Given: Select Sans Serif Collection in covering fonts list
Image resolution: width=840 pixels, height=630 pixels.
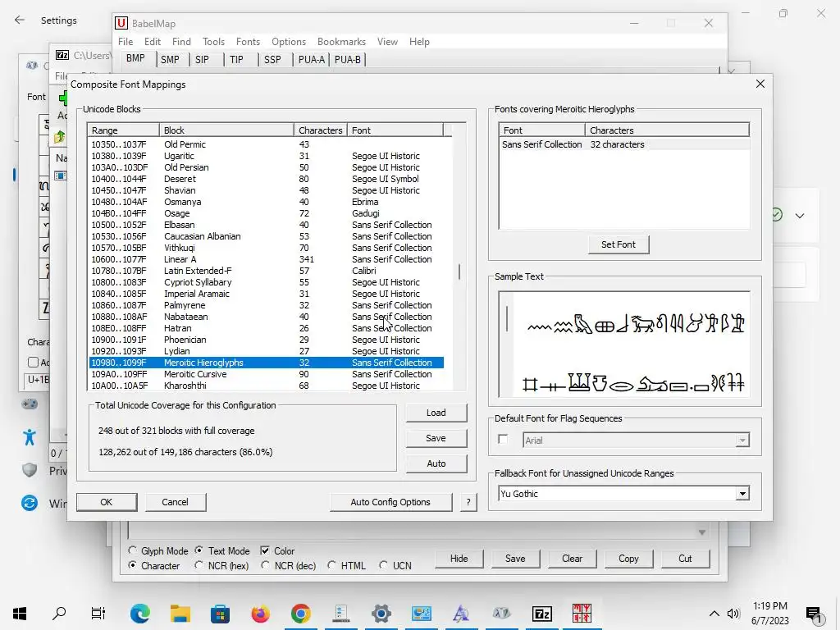Looking at the screenshot, I should [x=624, y=144].
